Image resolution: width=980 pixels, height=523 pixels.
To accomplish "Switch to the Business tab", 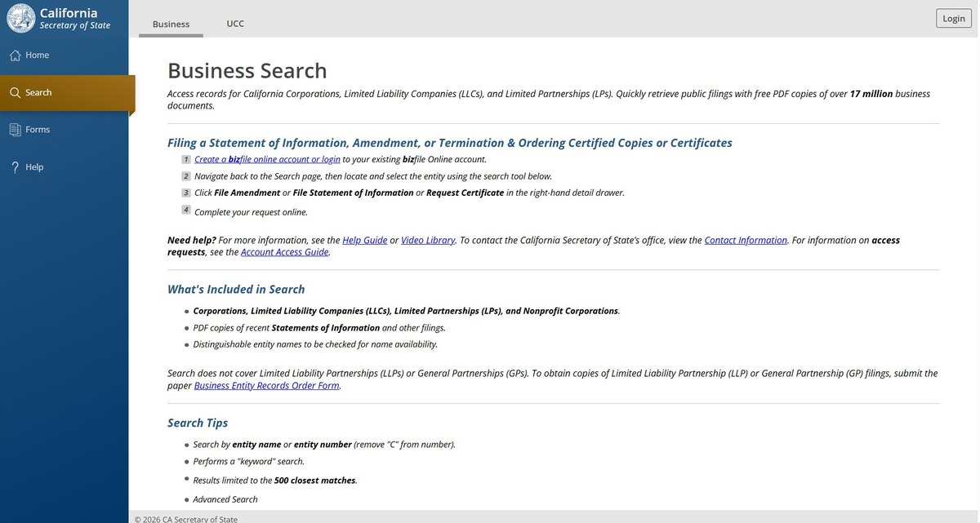I will pyautogui.click(x=171, y=24).
